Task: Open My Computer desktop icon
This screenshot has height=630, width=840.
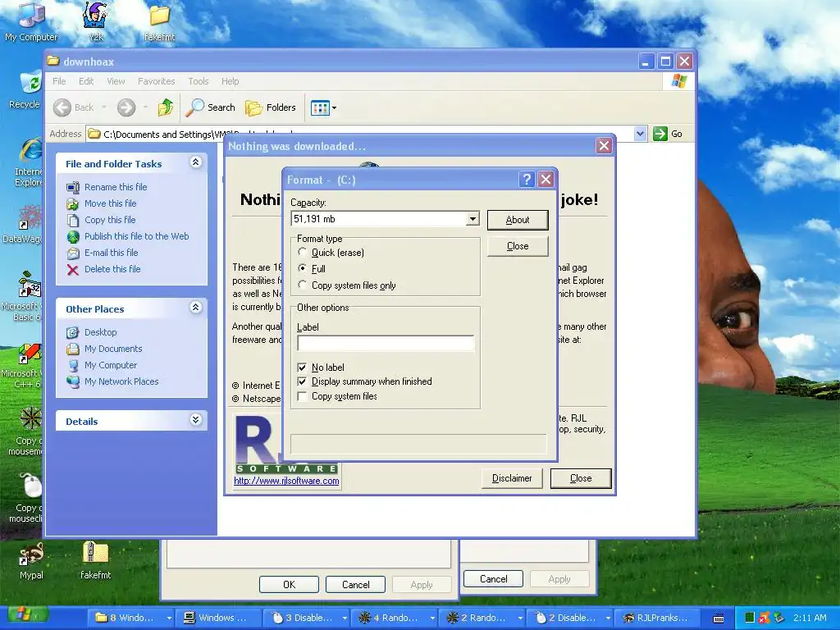Action: [x=31, y=21]
